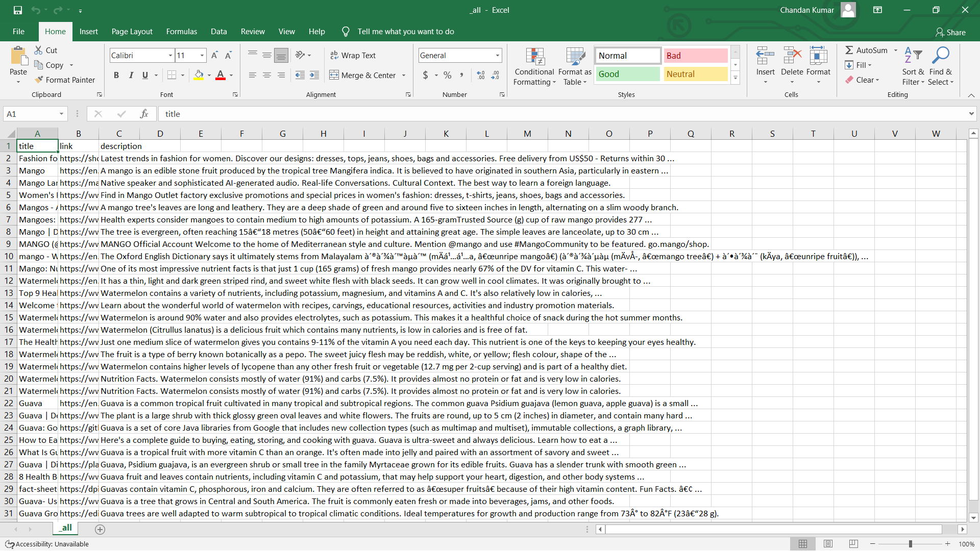
Task: Click the Fill color dropdown arrow
Action: tap(209, 74)
